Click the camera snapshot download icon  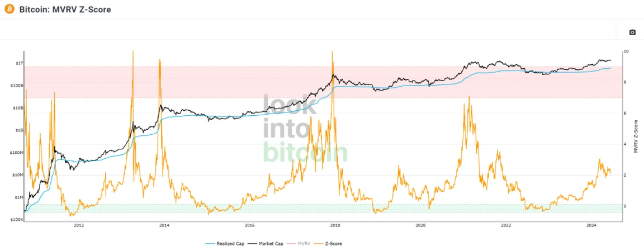pos(632,32)
